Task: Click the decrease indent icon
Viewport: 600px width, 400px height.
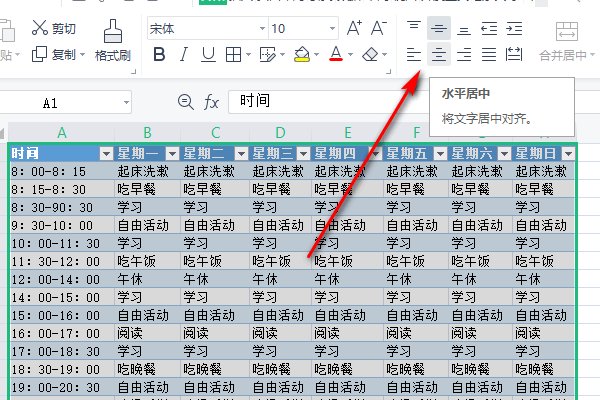Action: point(489,29)
